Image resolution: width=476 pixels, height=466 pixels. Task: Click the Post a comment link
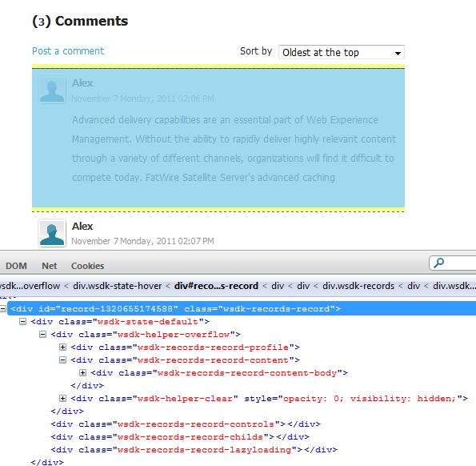click(68, 51)
